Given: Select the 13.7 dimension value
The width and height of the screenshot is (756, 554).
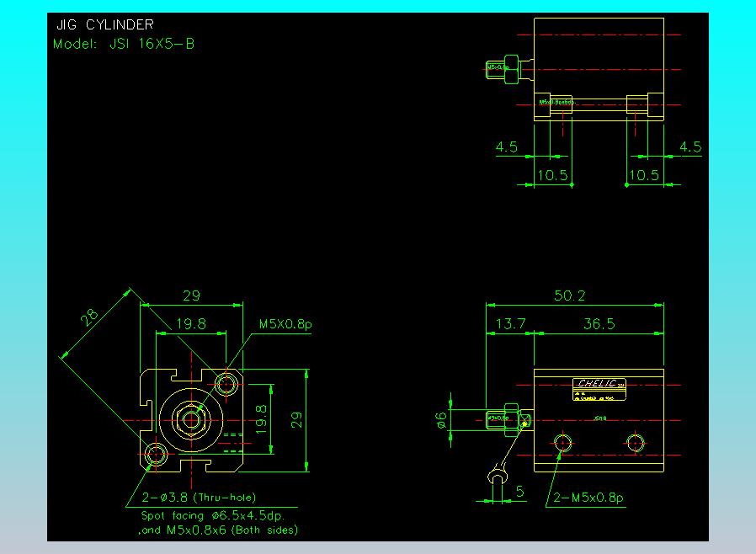Looking at the screenshot, I should pos(510,323).
